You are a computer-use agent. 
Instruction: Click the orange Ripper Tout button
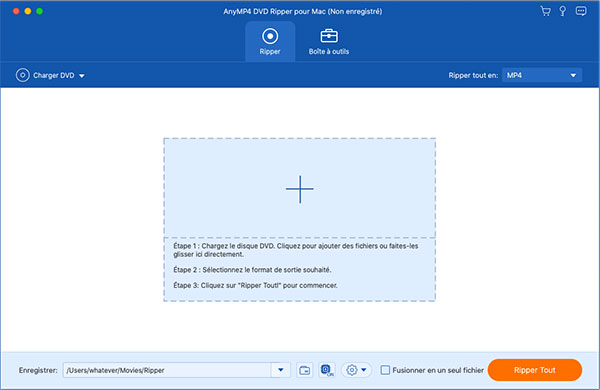[x=535, y=370]
